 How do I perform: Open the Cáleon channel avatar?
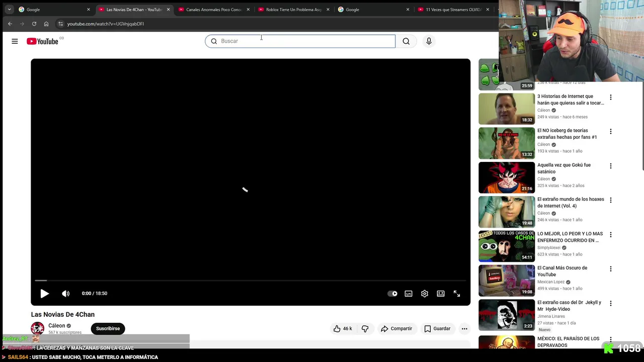tap(38, 329)
